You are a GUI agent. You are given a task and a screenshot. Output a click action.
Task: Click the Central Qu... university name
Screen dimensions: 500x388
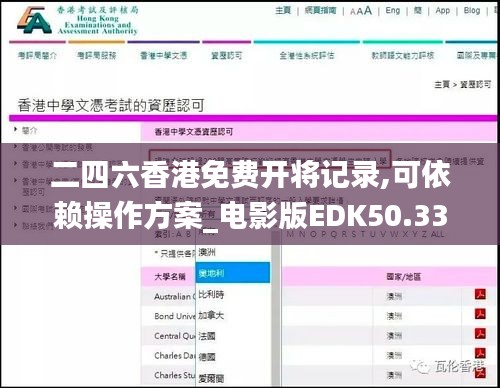point(174,336)
